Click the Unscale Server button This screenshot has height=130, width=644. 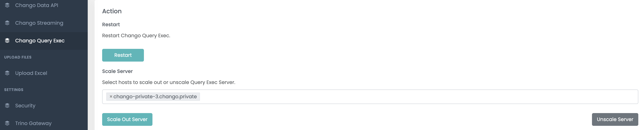tap(615, 120)
